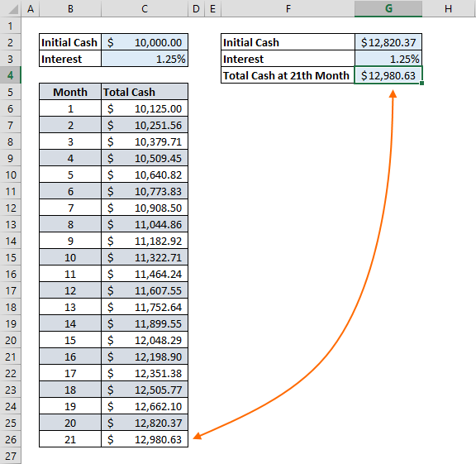
Task: Select column C header
Action: click(x=145, y=9)
